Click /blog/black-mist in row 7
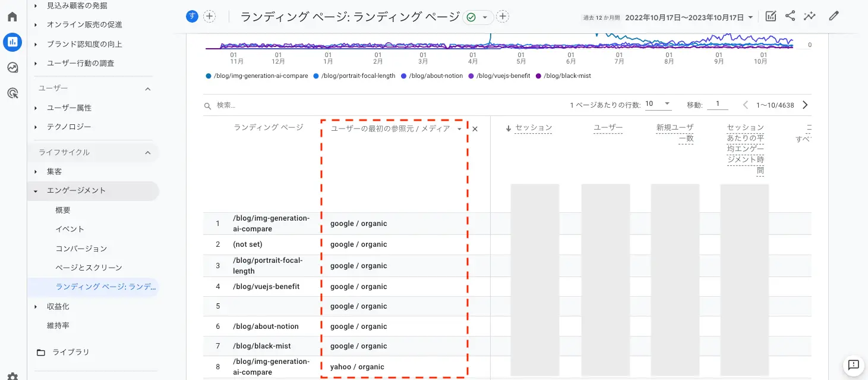The image size is (868, 380). (262, 346)
